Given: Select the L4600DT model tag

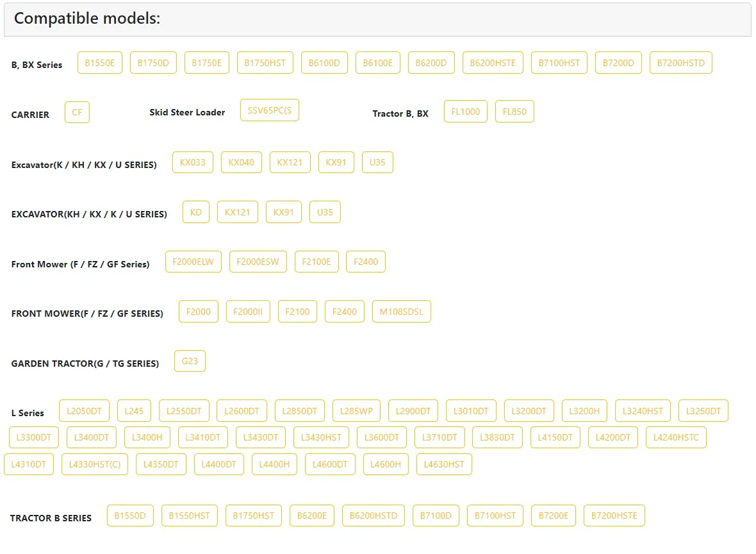Looking at the screenshot, I should 330,464.
